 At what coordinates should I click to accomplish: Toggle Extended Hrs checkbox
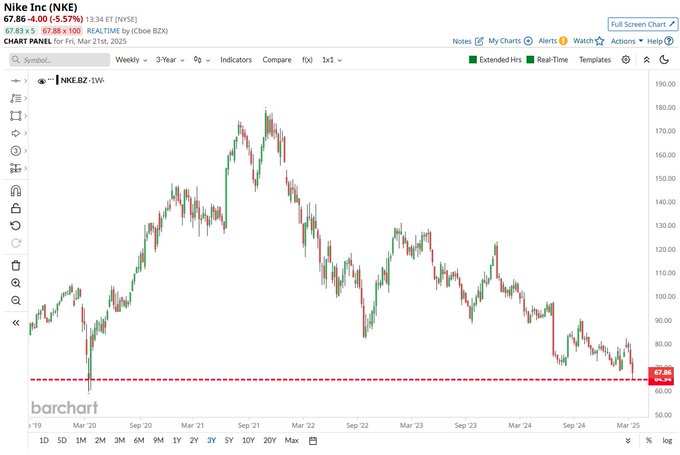pos(473,59)
